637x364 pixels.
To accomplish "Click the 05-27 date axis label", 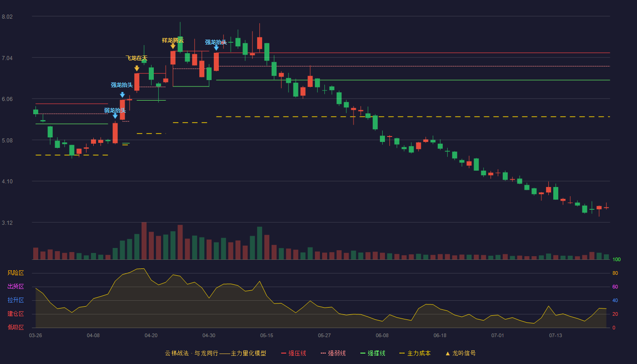I will pos(324,335).
